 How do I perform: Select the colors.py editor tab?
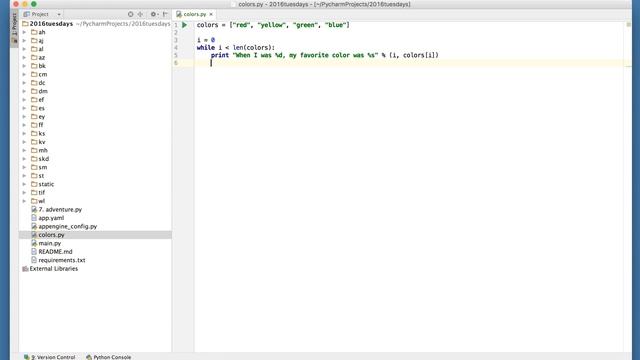(194, 14)
